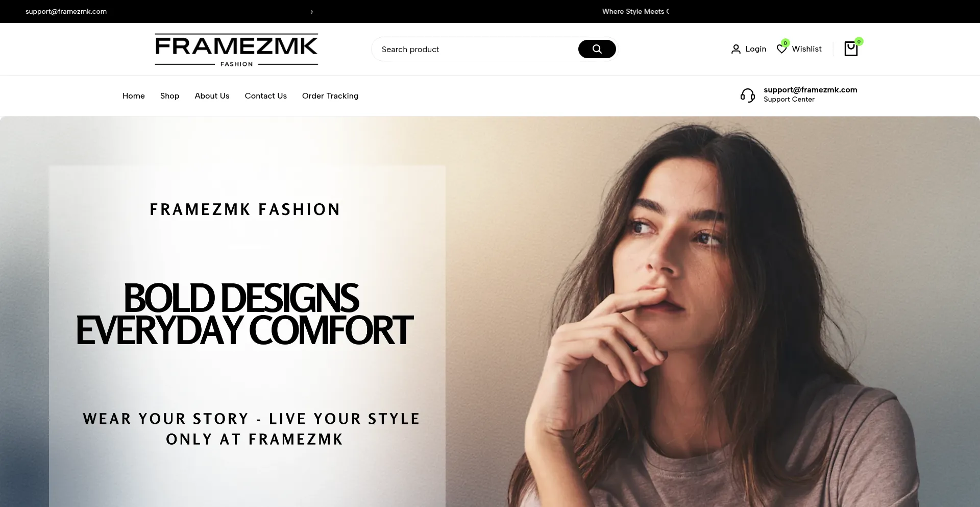
Task: Click bold support email beside headset
Action: click(x=810, y=90)
